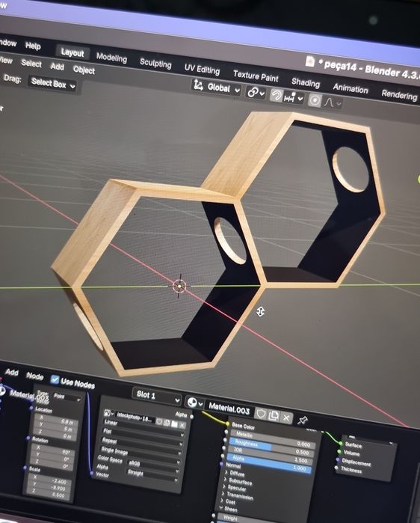The height and width of the screenshot is (523, 420).
Task: Open the Repeat extension dropdown
Action: [141, 446]
